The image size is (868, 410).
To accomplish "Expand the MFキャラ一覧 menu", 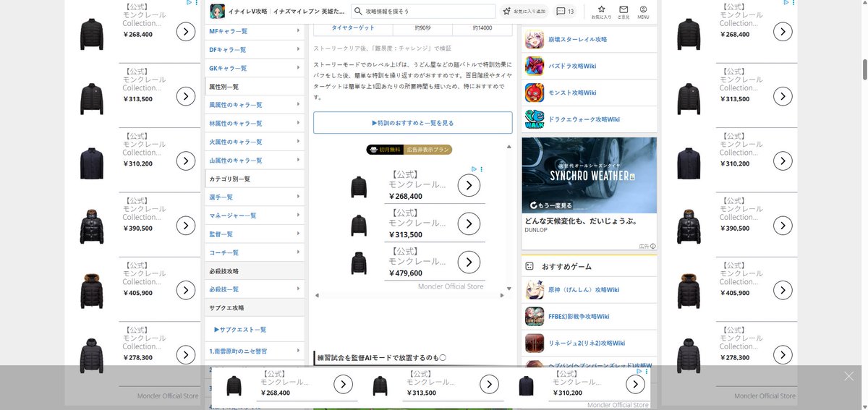I will tap(253, 31).
